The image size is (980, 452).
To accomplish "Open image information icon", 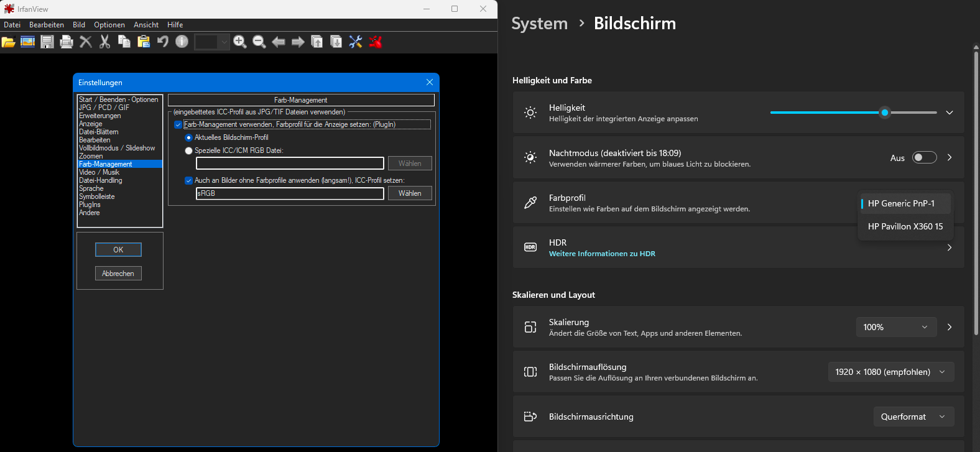I will point(182,42).
